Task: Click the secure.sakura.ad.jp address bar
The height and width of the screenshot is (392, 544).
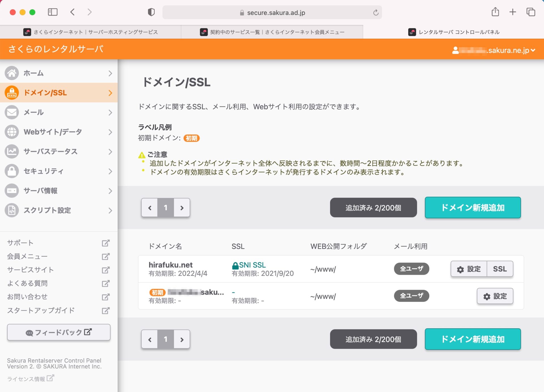Action: click(x=272, y=13)
